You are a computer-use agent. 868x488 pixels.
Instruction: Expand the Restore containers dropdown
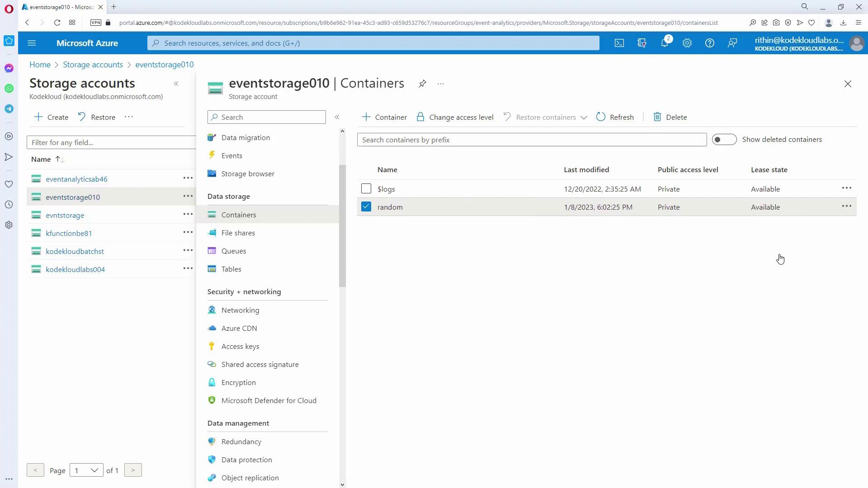click(584, 117)
